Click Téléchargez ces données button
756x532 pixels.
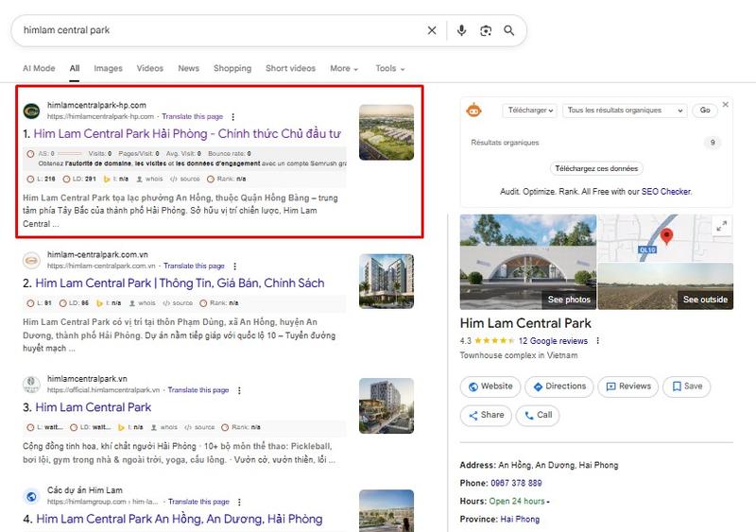point(596,169)
